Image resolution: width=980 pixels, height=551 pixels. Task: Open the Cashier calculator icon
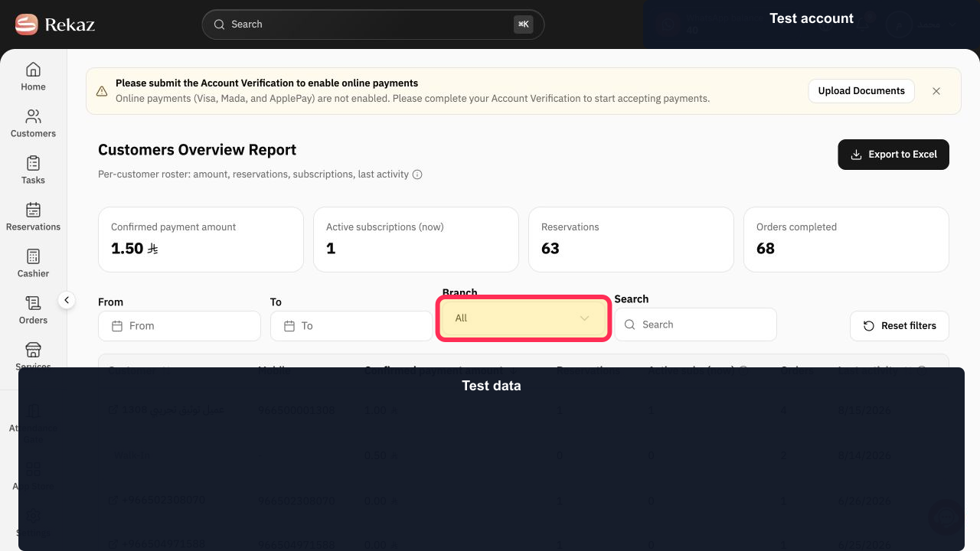coord(33,256)
